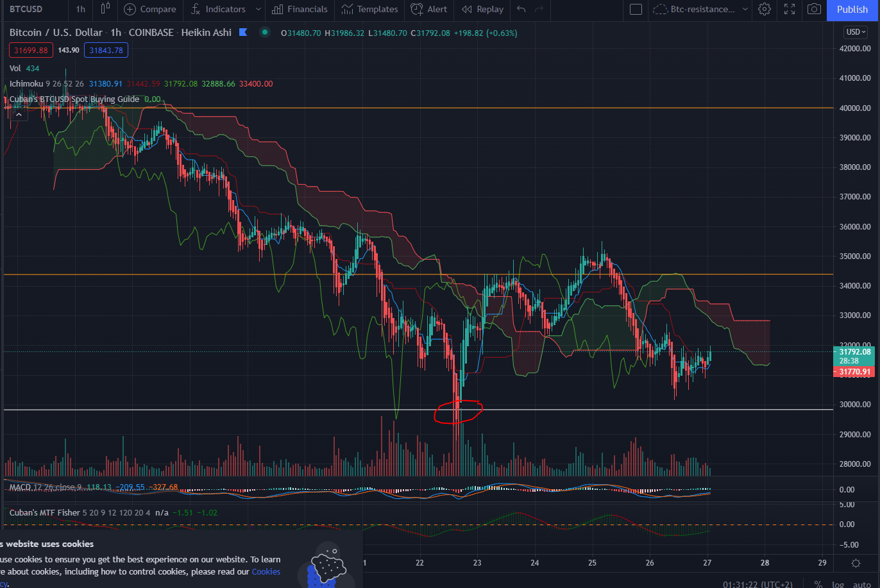
Task: Click the date 25 on time axis
Action: tap(592, 562)
